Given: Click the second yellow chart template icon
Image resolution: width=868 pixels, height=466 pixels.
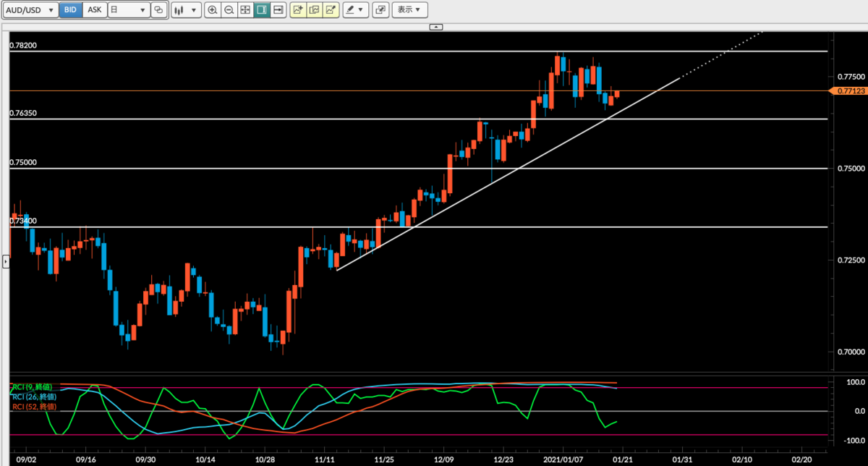Looking at the screenshot, I should click(314, 10).
